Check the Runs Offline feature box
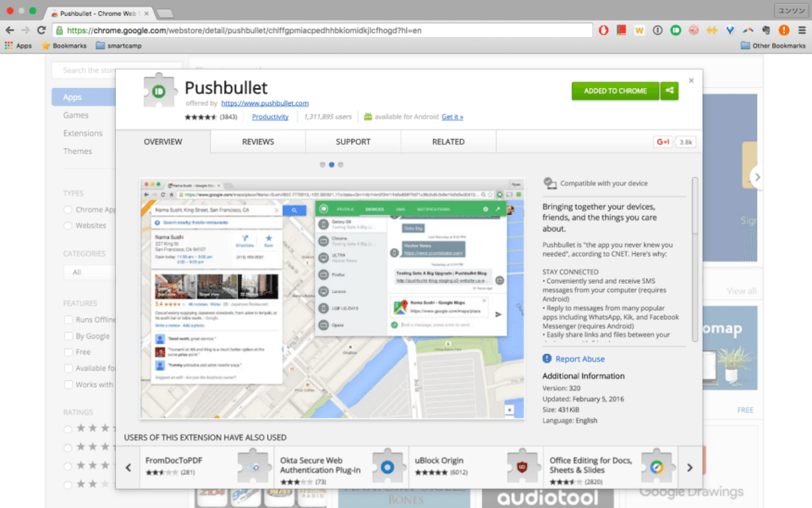The height and width of the screenshot is (508, 812). (x=68, y=320)
